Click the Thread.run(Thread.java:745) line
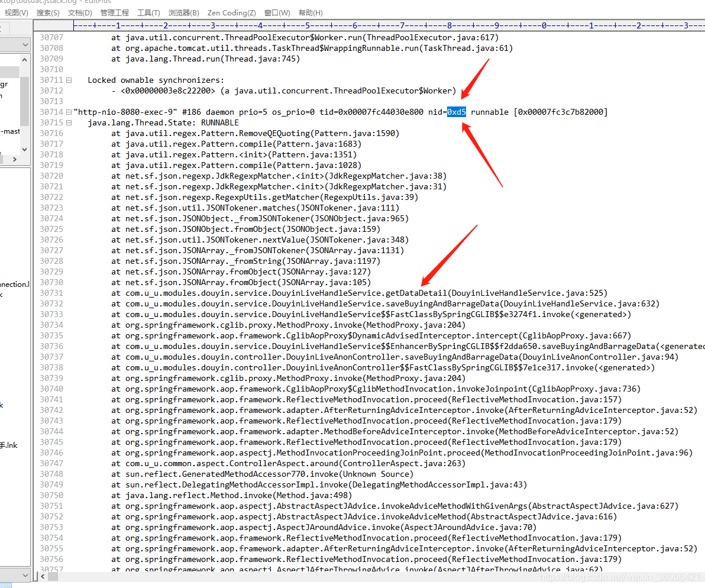705x588 pixels. click(x=205, y=59)
